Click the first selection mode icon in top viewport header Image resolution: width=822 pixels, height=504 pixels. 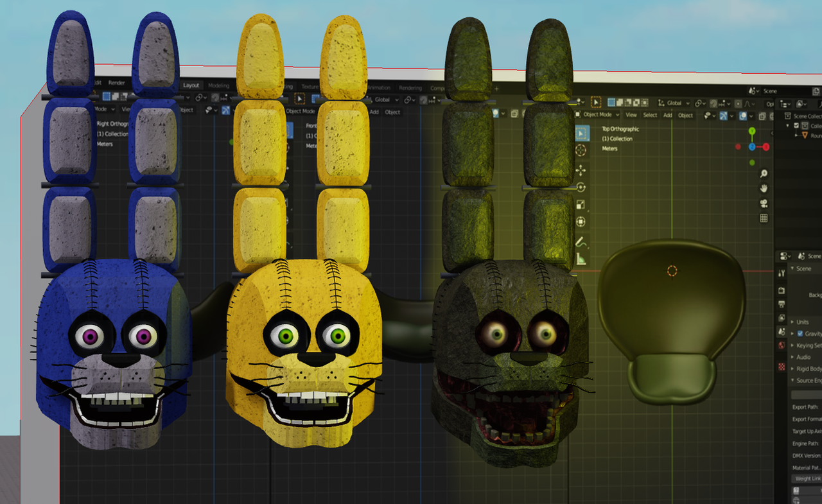tap(611, 101)
